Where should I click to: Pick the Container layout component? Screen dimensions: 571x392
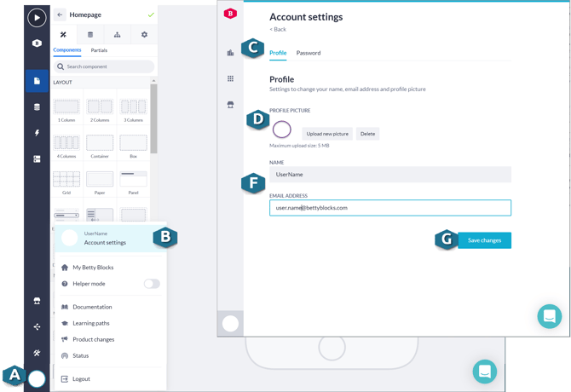point(100,146)
